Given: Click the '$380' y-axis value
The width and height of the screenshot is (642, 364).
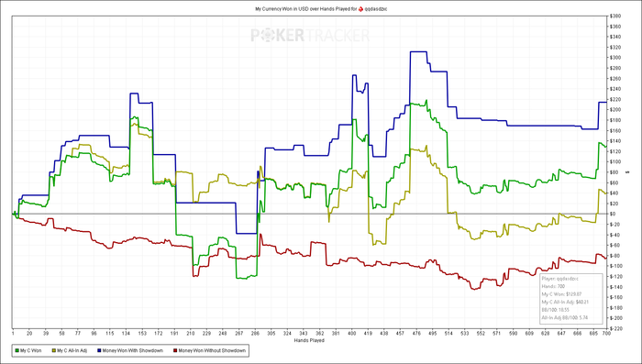Looking at the screenshot, I should 615,17.
